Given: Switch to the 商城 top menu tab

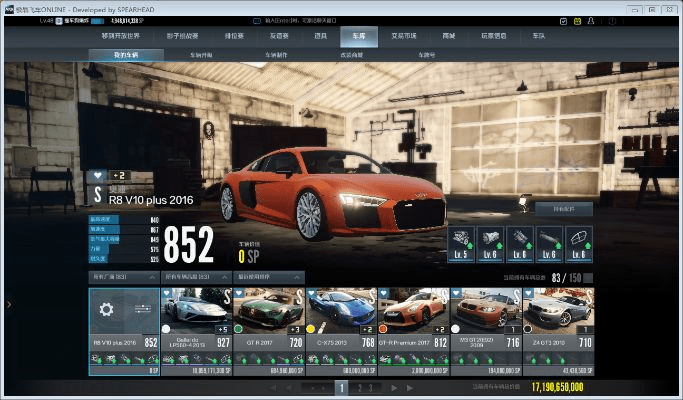Looking at the screenshot, I should click(x=448, y=35).
